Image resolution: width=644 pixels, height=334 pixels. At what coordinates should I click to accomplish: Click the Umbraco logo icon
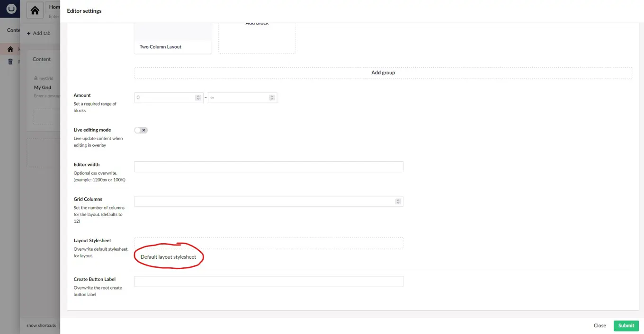tap(10, 9)
